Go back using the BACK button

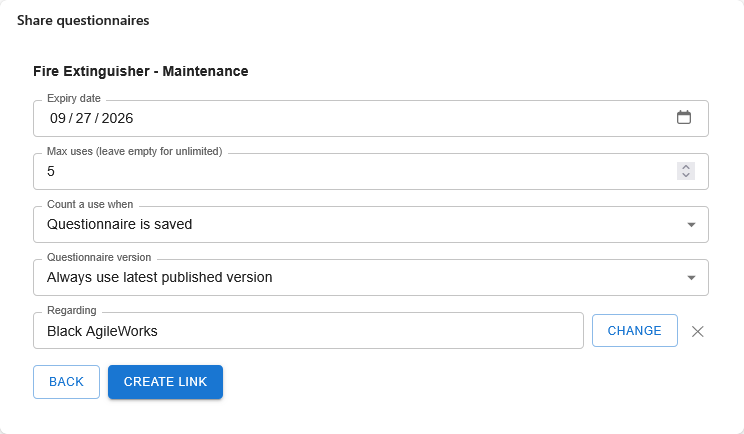point(66,382)
